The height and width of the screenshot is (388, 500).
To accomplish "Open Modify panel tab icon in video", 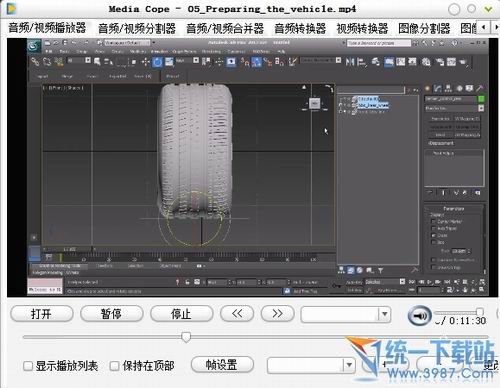I will [438, 88].
